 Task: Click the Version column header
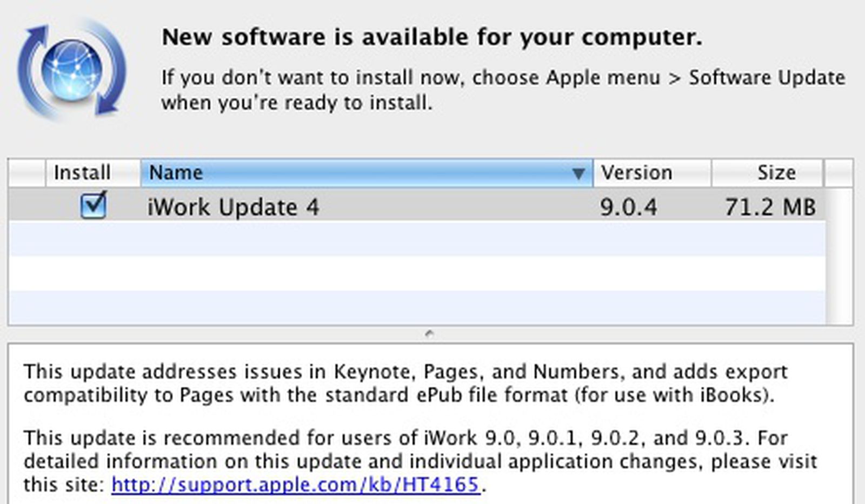(x=637, y=173)
